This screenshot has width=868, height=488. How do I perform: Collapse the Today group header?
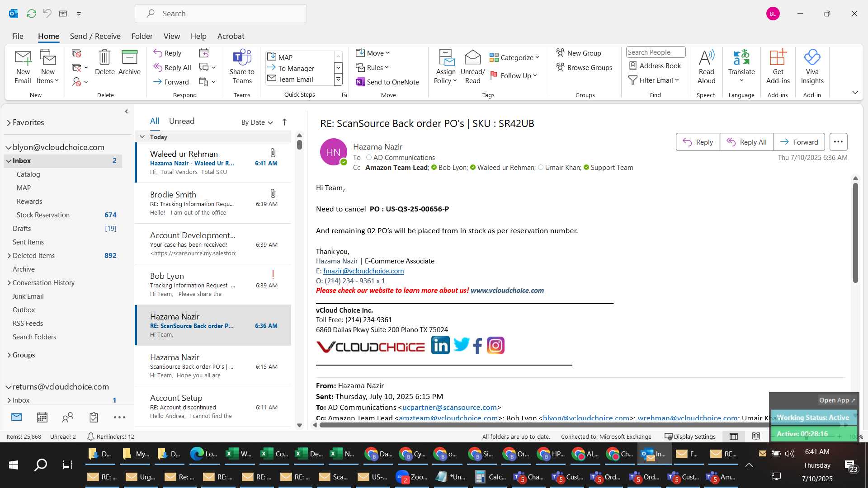click(142, 137)
